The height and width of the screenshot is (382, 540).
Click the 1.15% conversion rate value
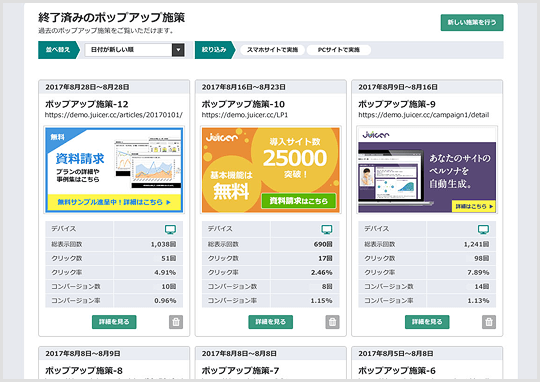coord(322,301)
